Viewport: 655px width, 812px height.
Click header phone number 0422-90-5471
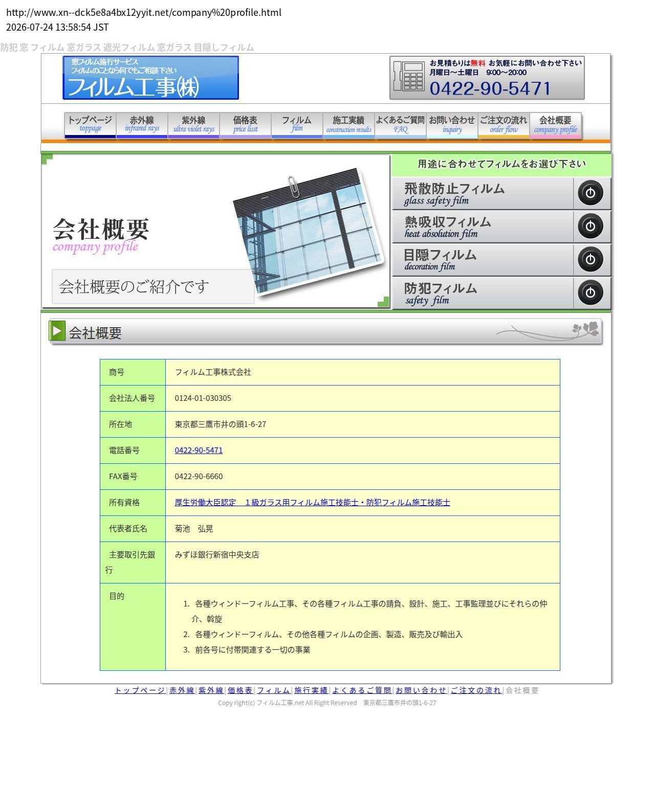pyautogui.click(x=490, y=88)
